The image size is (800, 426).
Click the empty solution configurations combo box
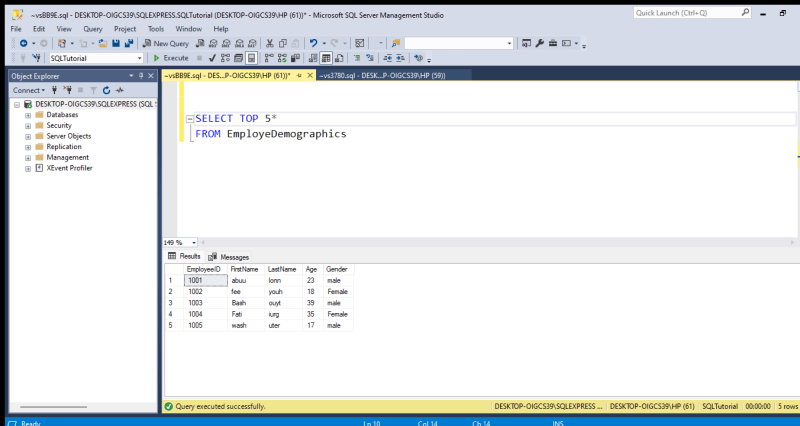tap(459, 43)
